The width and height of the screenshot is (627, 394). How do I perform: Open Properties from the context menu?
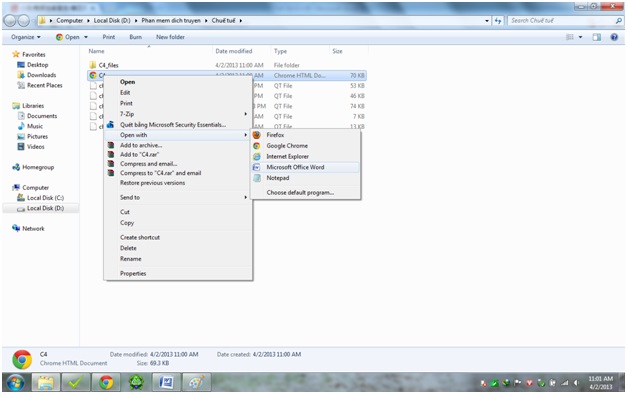coord(178,274)
